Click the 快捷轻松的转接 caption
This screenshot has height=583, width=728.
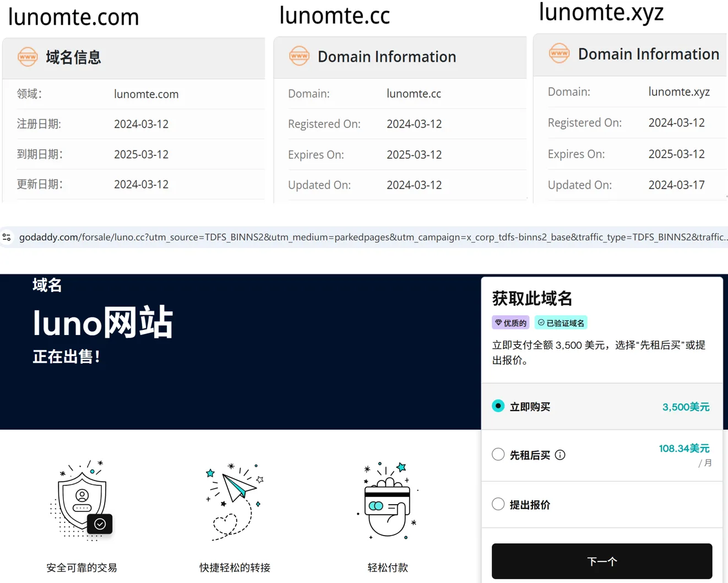[x=235, y=568]
